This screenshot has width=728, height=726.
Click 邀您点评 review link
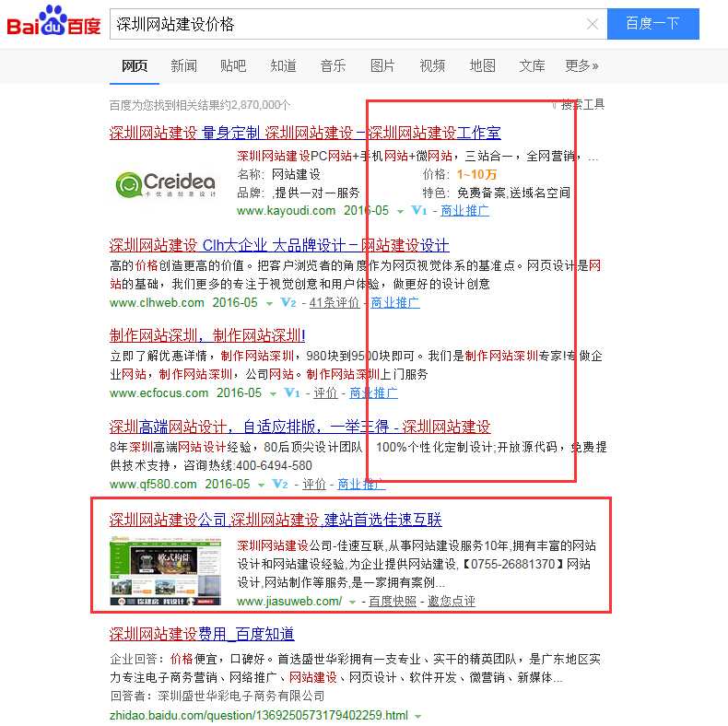tap(452, 602)
